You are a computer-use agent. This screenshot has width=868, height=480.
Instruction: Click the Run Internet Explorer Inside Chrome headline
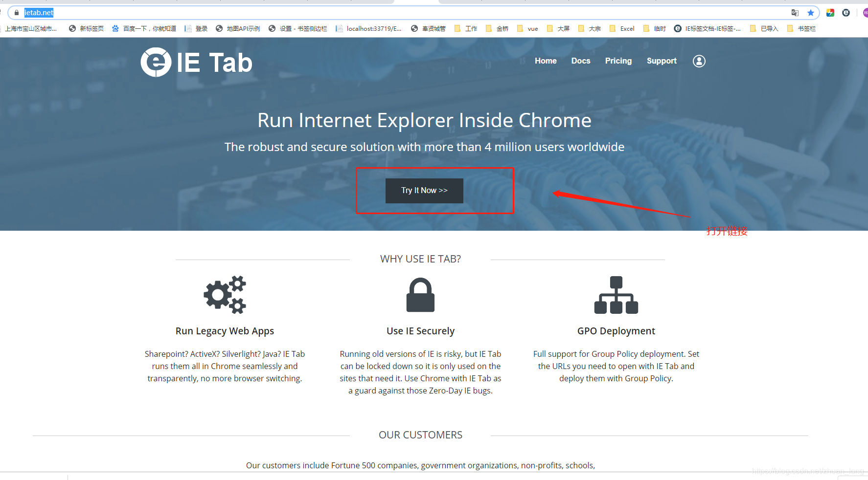pyautogui.click(x=424, y=120)
